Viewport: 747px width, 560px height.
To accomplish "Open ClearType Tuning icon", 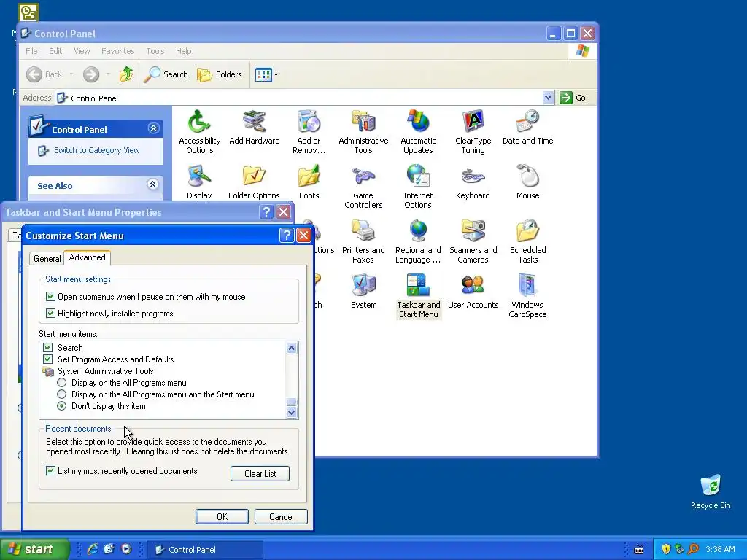I will click(473, 132).
